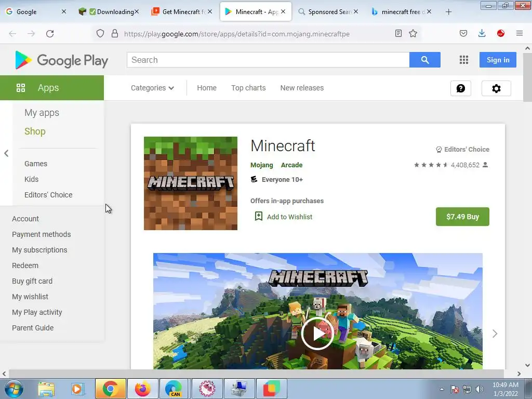532x399 pixels.
Task: Open Editors' Choice in sidebar
Action: coord(48,195)
